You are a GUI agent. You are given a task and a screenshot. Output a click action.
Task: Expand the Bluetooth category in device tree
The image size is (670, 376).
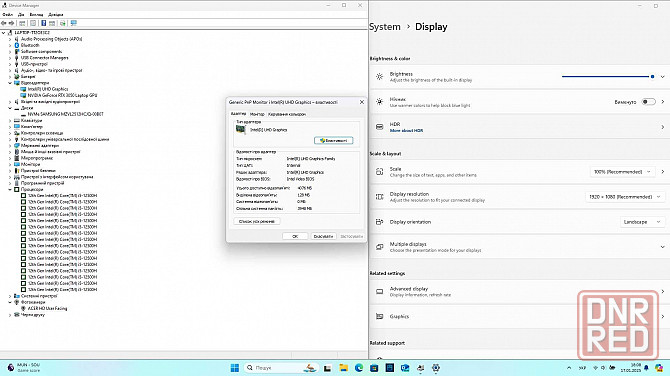[x=10, y=45]
